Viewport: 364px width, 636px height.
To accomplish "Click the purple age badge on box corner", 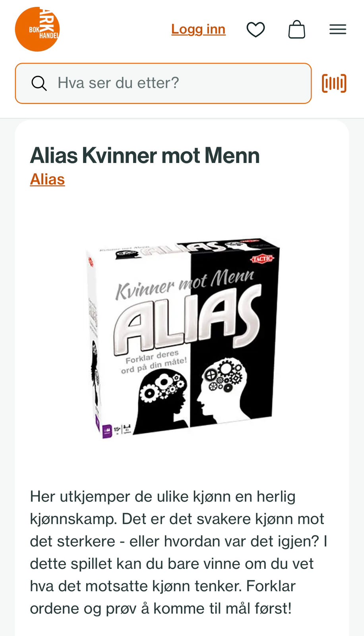I will [x=107, y=431].
